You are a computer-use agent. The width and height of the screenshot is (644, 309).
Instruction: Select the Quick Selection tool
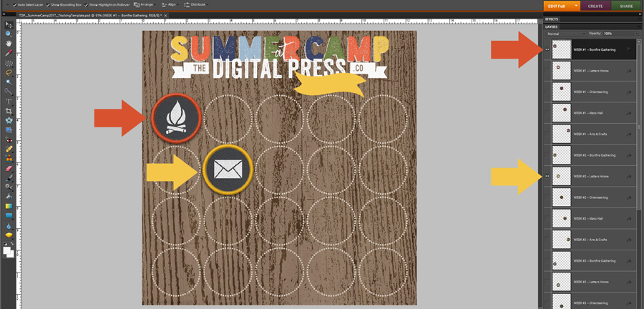[9, 91]
